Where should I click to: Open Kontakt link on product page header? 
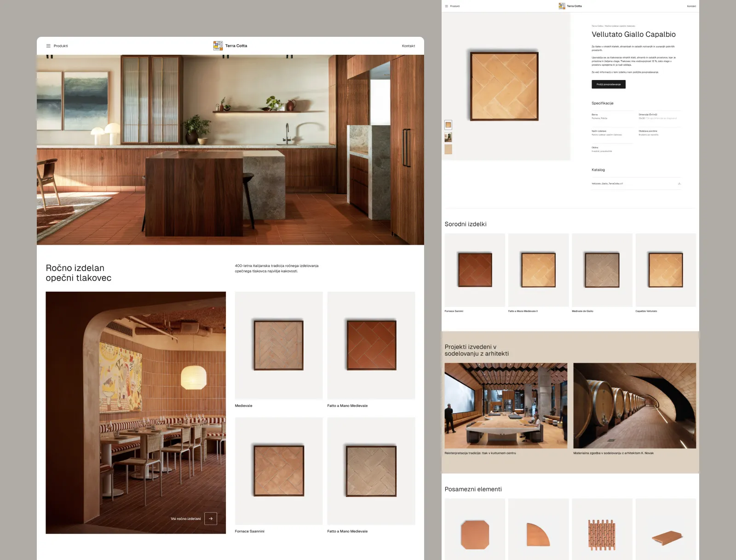(691, 6)
